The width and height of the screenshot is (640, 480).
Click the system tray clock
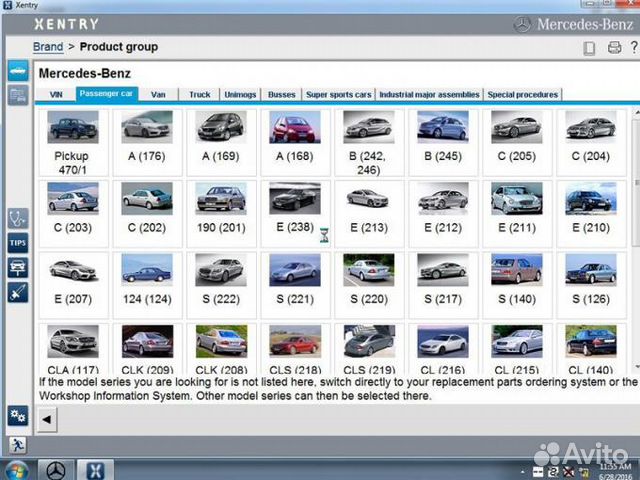point(616,471)
